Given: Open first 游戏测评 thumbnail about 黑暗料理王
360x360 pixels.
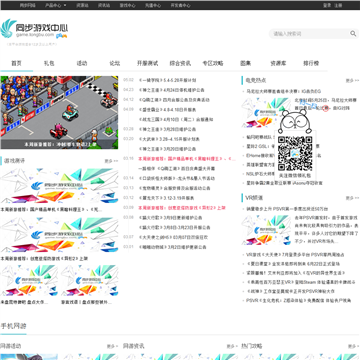Looking at the screenshot, I should [x=59, y=186].
